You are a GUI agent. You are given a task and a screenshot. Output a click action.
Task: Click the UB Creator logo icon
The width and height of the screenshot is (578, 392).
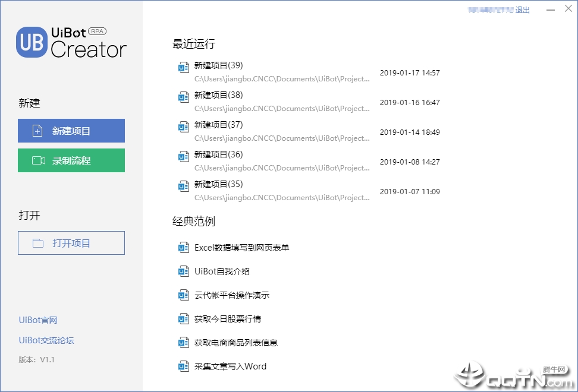[x=32, y=42]
